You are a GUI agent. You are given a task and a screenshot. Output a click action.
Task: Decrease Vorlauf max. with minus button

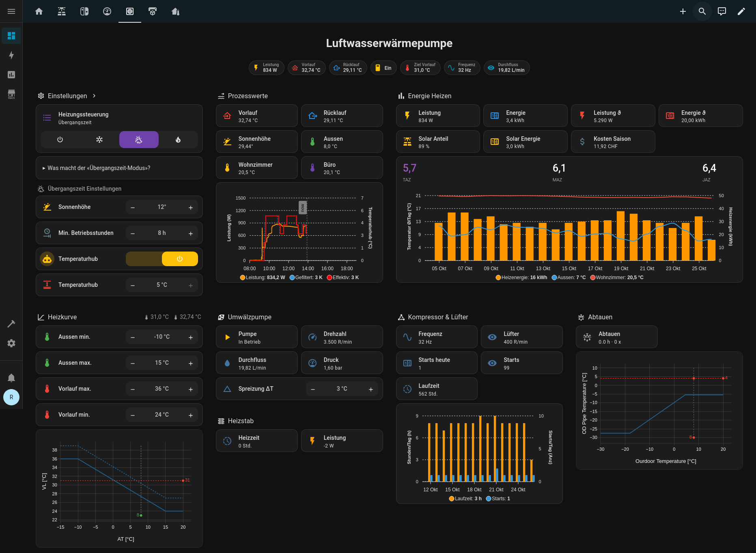pos(133,389)
